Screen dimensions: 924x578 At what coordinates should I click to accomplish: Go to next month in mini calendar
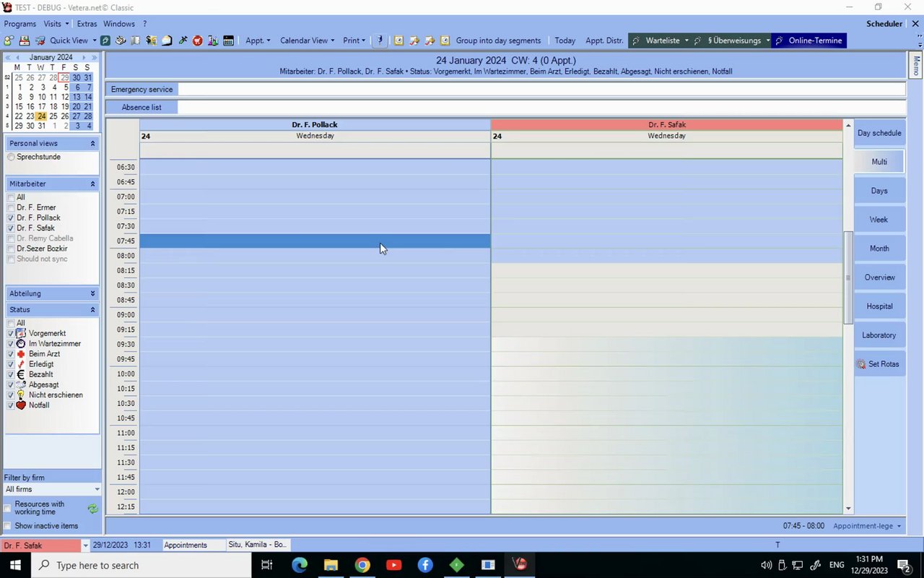pyautogui.click(x=84, y=57)
